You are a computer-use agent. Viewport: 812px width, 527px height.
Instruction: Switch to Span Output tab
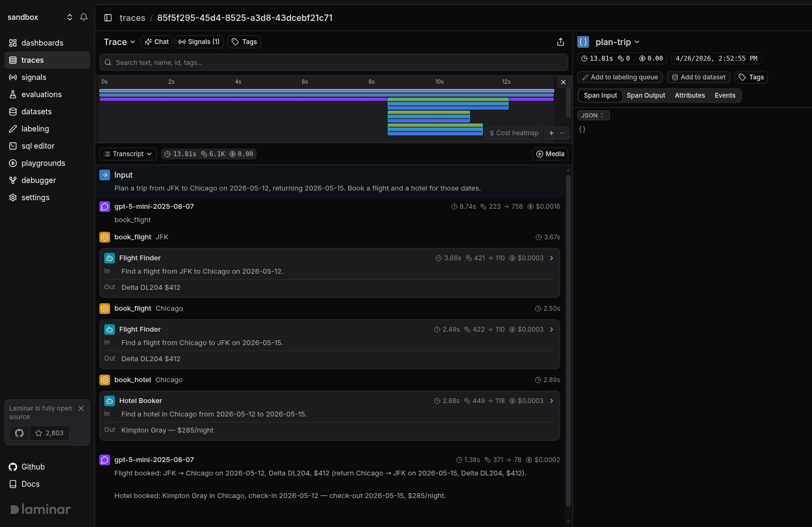point(646,96)
